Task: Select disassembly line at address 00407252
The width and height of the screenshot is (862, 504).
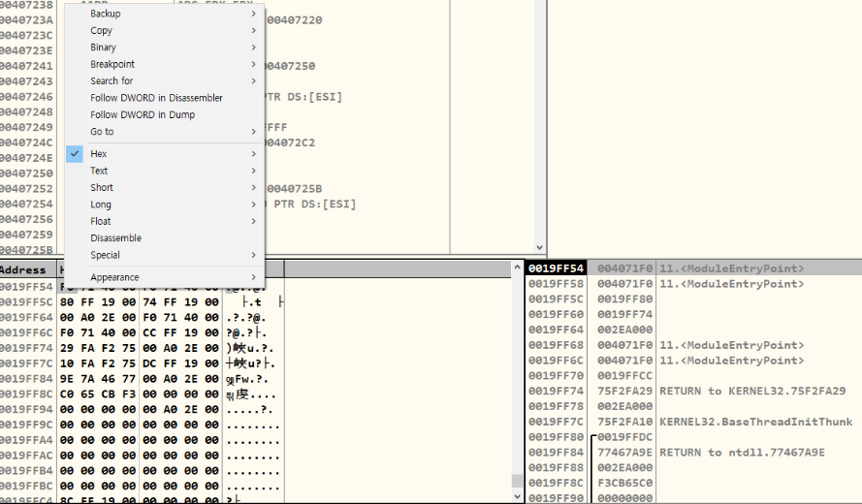Action: click(26, 189)
